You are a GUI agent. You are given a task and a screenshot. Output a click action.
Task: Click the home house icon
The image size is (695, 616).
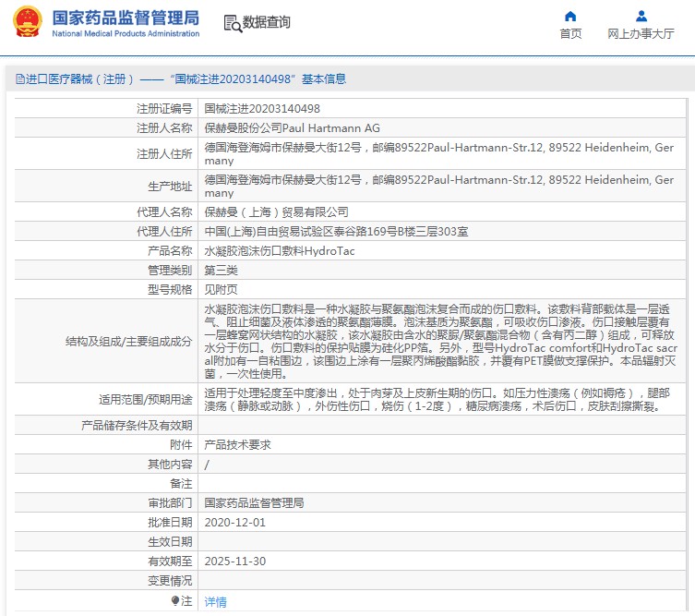click(x=570, y=17)
